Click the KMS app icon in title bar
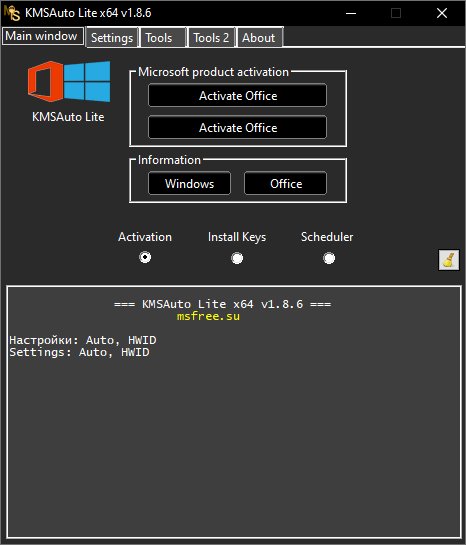This screenshot has height=545, width=466. (12, 13)
